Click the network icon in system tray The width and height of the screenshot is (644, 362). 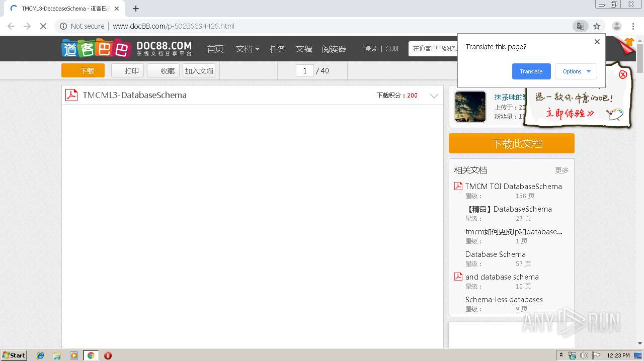click(x=572, y=355)
